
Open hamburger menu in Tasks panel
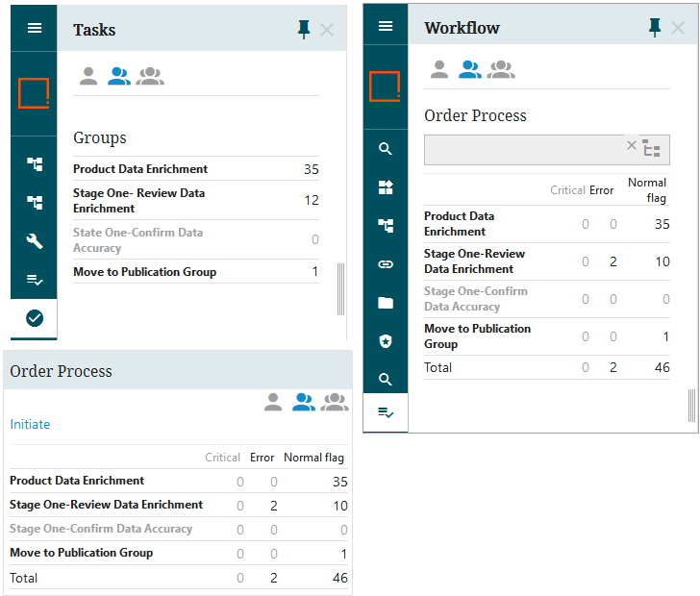click(x=35, y=28)
